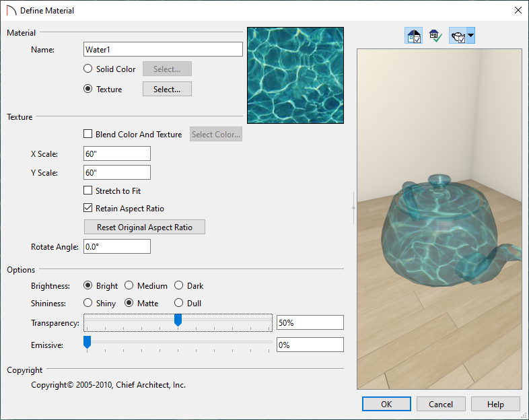Select the teapot preview object icon
The image size is (529, 420).
pyautogui.click(x=458, y=36)
